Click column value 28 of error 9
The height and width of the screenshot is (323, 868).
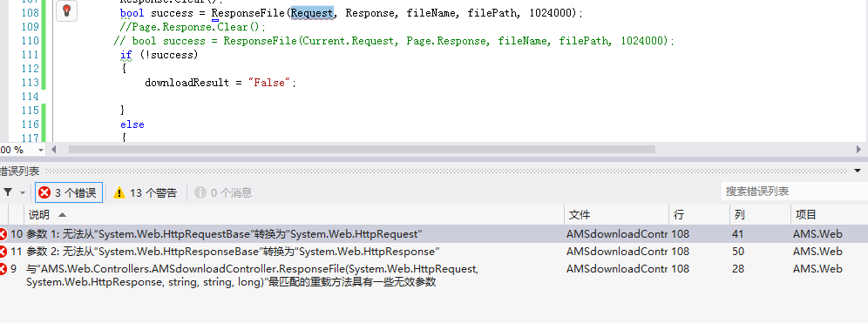(737, 269)
